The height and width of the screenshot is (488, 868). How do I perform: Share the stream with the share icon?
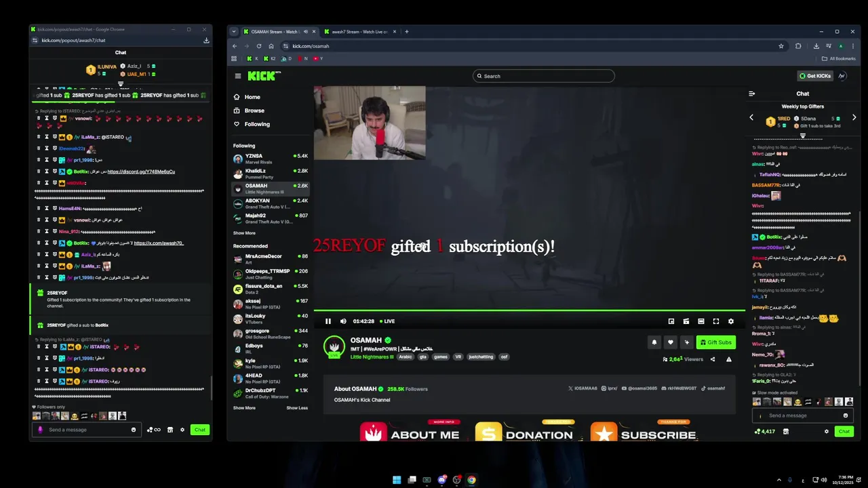[713, 359]
